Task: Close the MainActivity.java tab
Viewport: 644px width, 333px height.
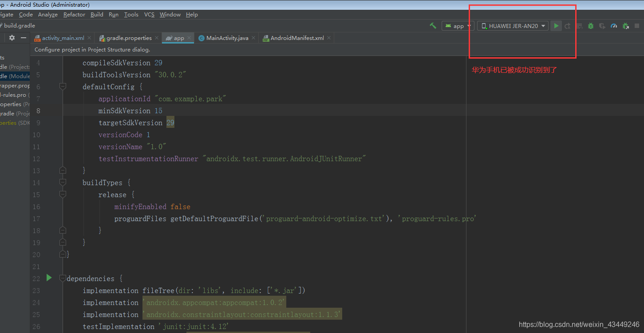Action: 253,38
